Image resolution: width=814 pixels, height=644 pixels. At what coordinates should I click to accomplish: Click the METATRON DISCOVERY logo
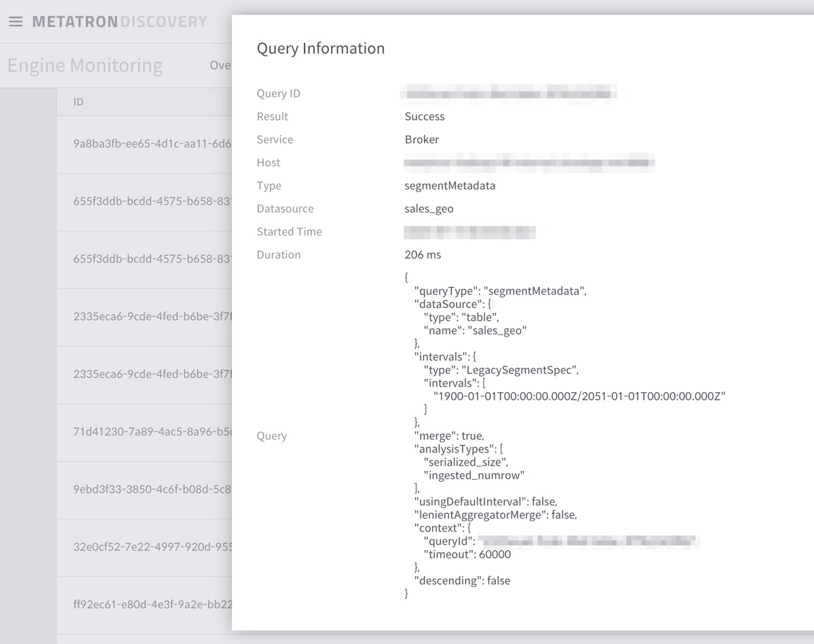pyautogui.click(x=119, y=21)
